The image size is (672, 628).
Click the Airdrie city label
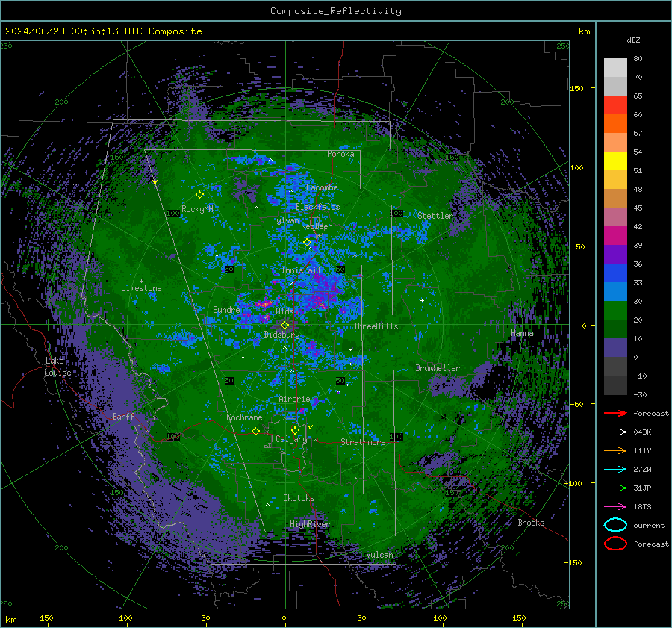(x=294, y=399)
